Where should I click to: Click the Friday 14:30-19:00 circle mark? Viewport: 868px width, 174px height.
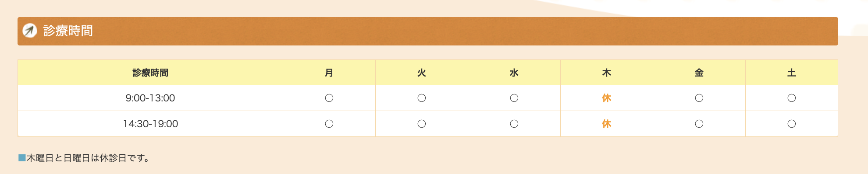(x=699, y=124)
